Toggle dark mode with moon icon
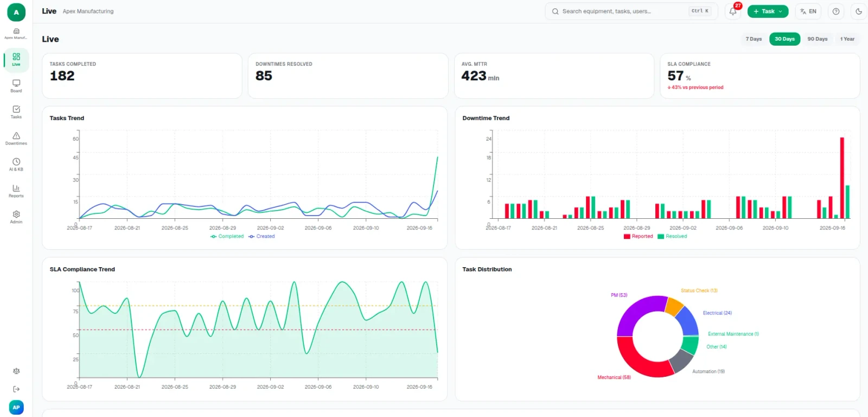Image resolution: width=868 pixels, height=417 pixels. [859, 11]
